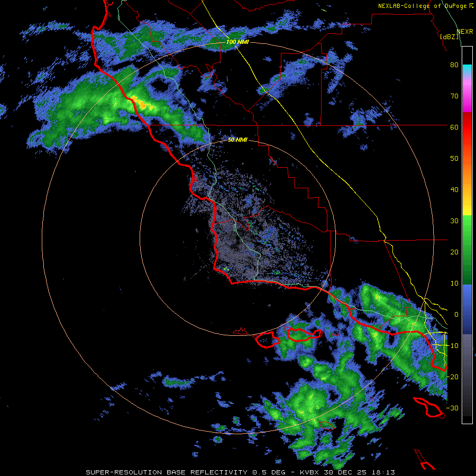Click the -30 value on dBZ scale
Viewport: 476px width, 476px height.
point(452,408)
